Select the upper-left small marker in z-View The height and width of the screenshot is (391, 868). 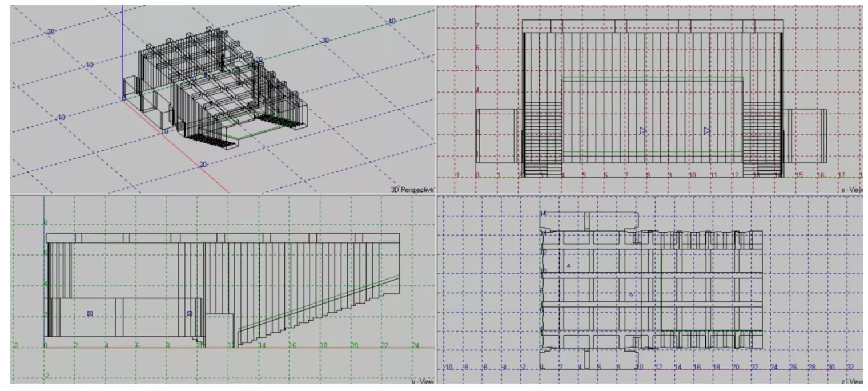click(x=569, y=266)
